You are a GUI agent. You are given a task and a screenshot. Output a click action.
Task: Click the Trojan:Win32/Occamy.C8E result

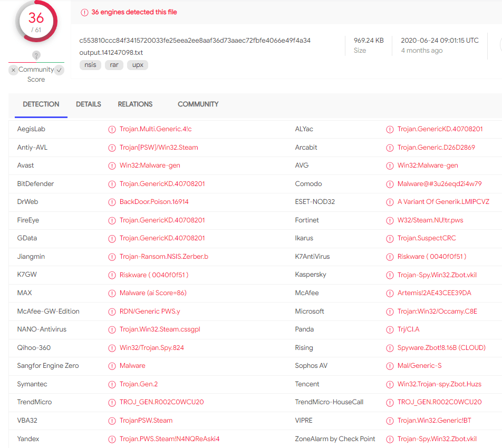point(437,311)
